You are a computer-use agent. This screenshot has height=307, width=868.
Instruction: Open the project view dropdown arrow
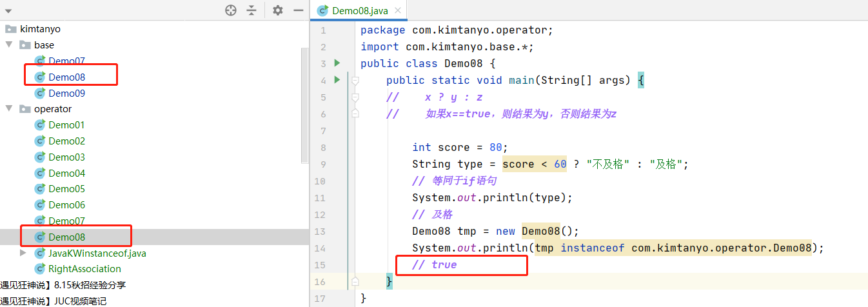coord(8,12)
